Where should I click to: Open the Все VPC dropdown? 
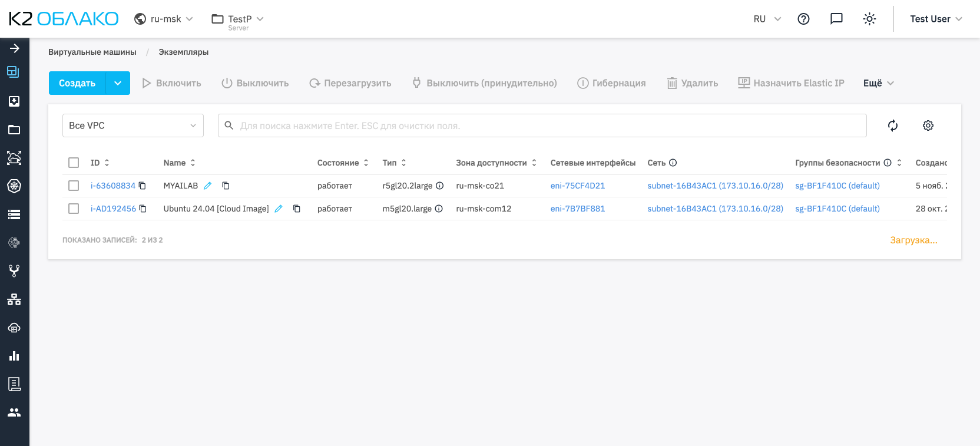pyautogui.click(x=133, y=125)
